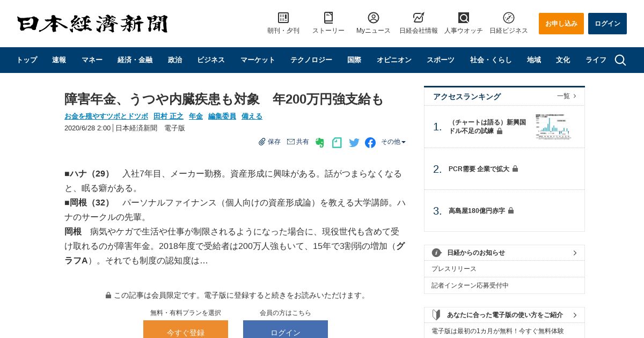The height and width of the screenshot is (338, 644).
Task: Open the 朝刊・夕刊 newspaper icon
Action: coord(283,18)
